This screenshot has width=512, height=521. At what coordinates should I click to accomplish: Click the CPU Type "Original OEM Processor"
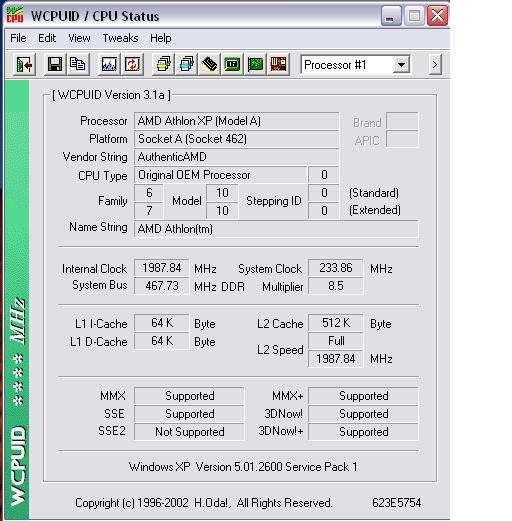pos(221,175)
